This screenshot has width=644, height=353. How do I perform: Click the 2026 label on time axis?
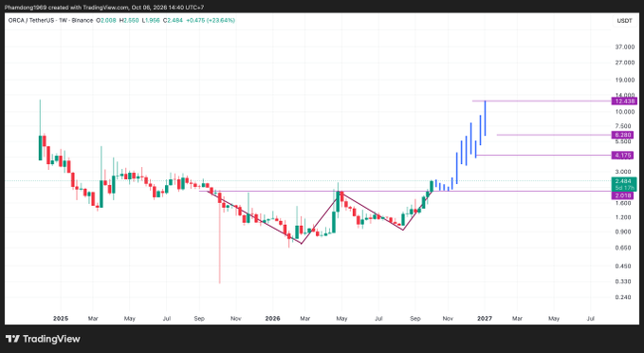pos(273,319)
